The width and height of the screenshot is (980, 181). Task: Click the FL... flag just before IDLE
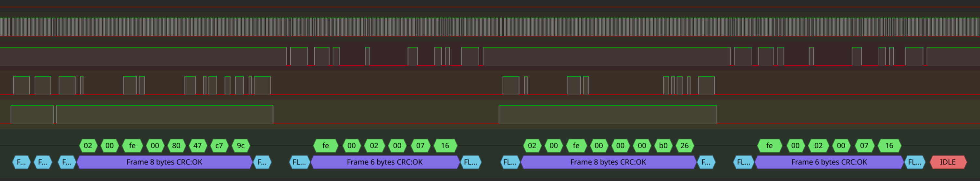pos(914,162)
